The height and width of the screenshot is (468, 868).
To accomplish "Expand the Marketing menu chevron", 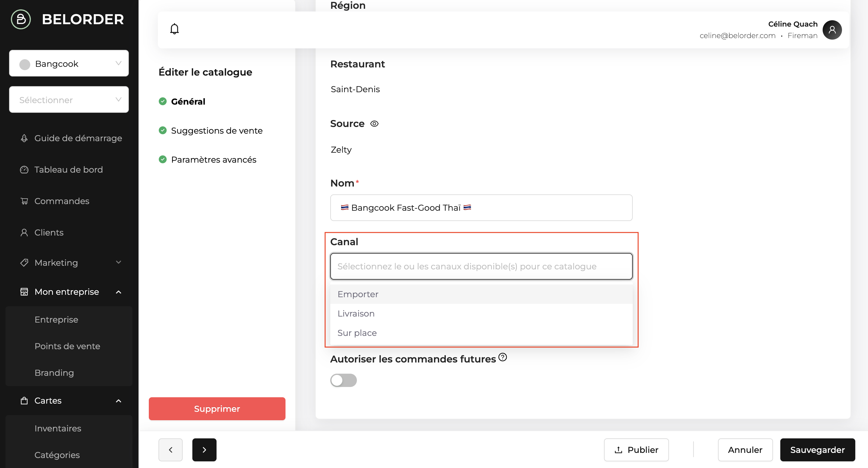I will pyautogui.click(x=119, y=262).
